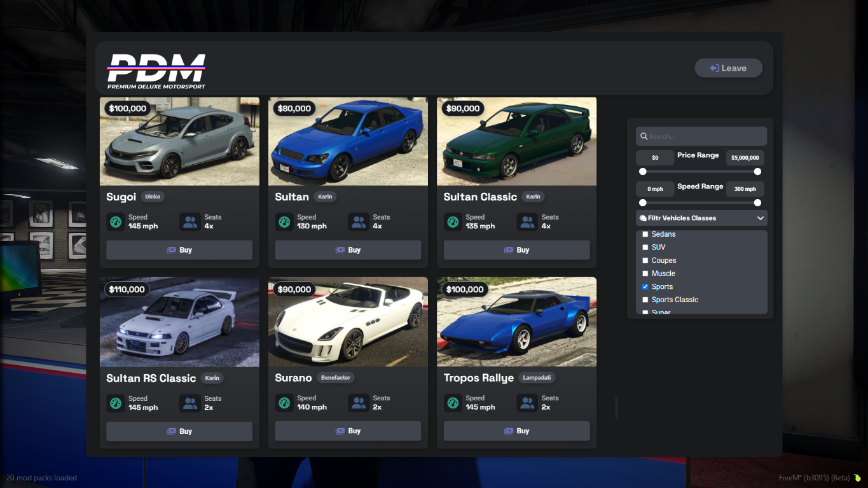Viewport: 868px width, 488px height.
Task: Click the seats icon on Tropos Rallye card
Action: pyautogui.click(x=527, y=403)
